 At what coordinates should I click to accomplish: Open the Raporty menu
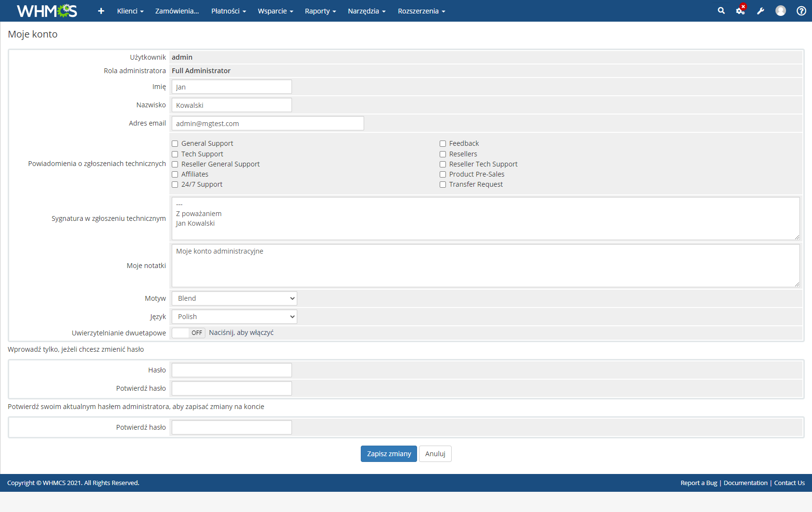[x=319, y=11]
